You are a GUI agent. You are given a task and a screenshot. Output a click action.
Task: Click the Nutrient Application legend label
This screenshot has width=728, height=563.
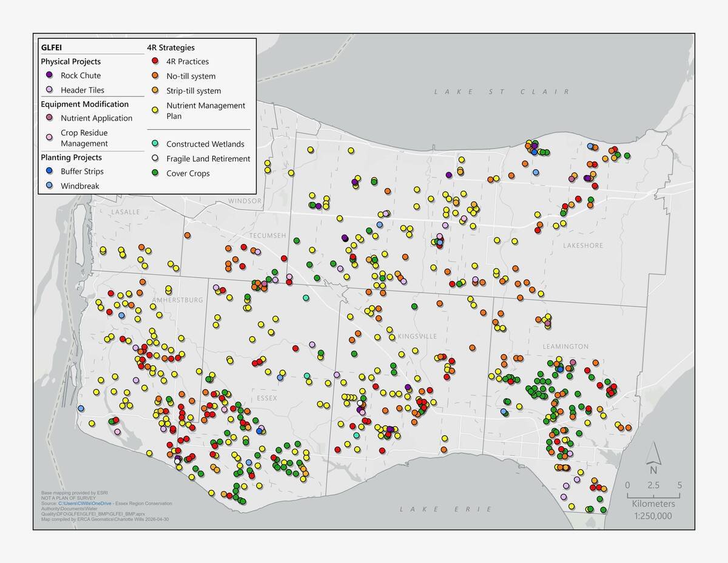tap(96, 118)
